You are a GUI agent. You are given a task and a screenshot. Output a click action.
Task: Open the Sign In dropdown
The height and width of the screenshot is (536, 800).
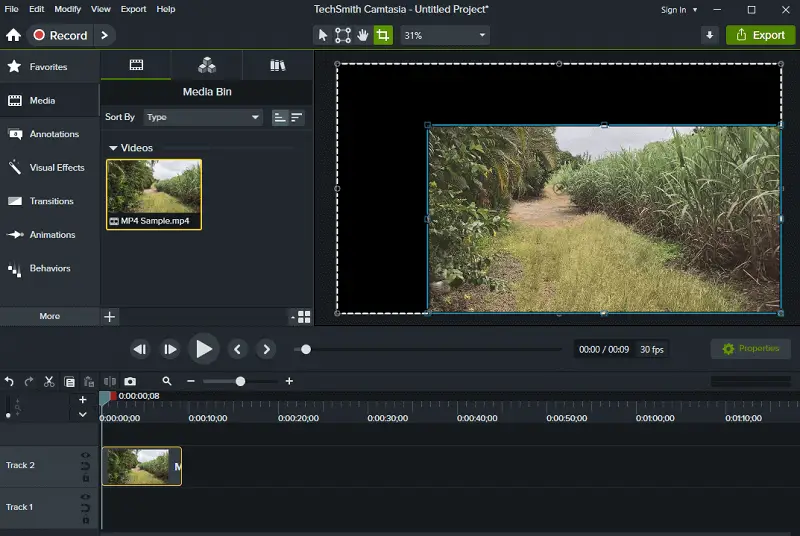point(679,10)
